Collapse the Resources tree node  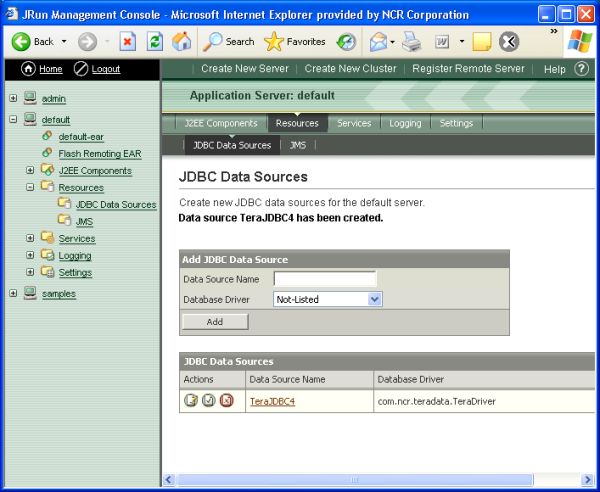pos(30,187)
